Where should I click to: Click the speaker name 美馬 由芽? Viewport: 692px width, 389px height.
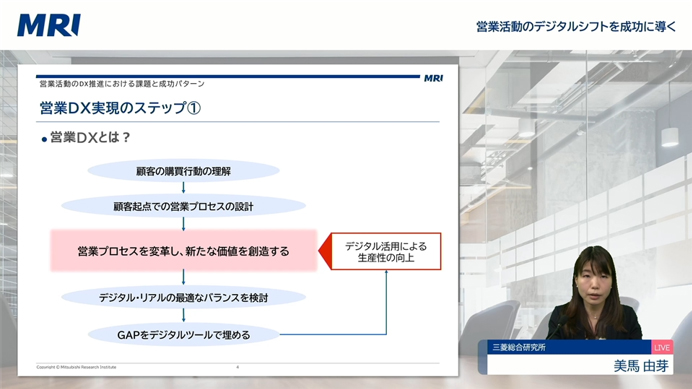(641, 366)
